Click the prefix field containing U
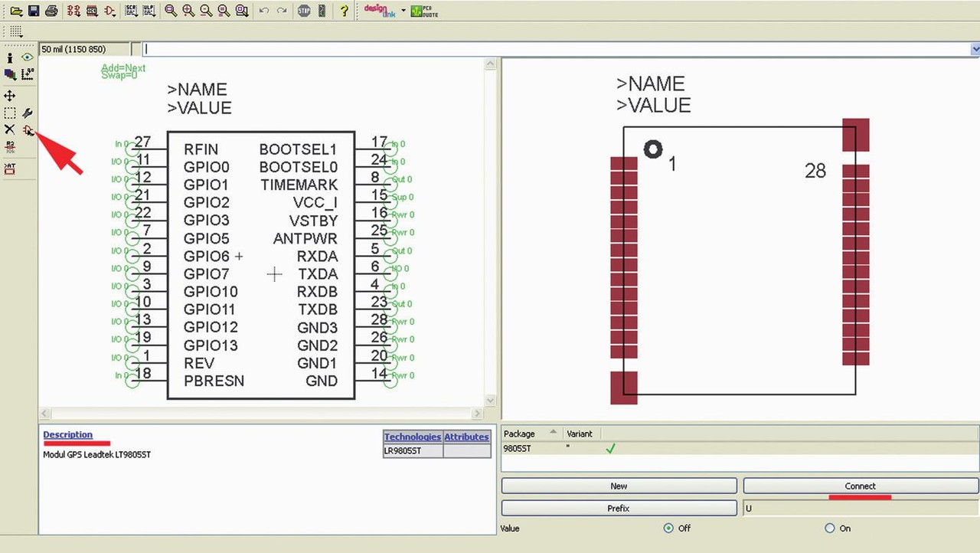This screenshot has width=980, height=553. point(861,508)
